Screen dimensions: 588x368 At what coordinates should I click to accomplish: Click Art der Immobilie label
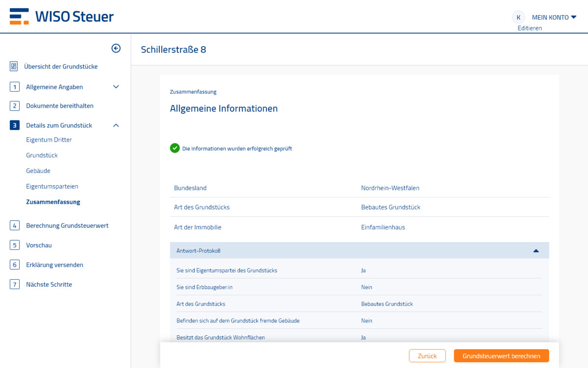pos(197,227)
